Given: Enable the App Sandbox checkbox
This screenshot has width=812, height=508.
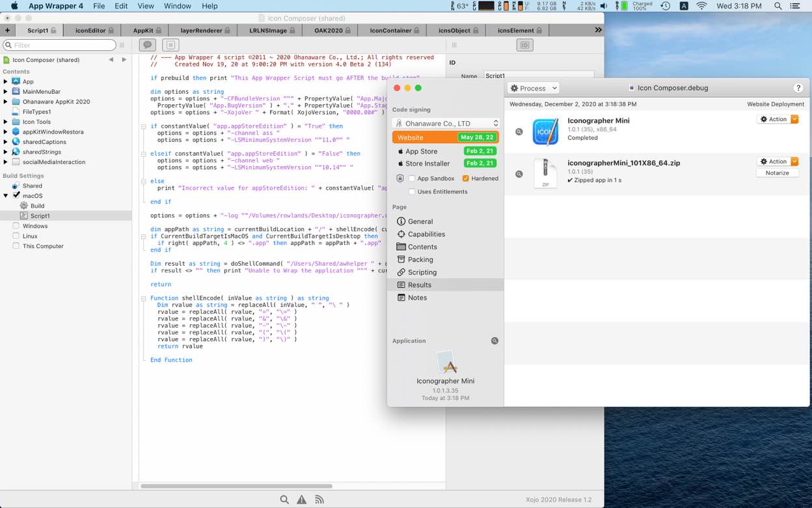Looking at the screenshot, I should [x=412, y=178].
